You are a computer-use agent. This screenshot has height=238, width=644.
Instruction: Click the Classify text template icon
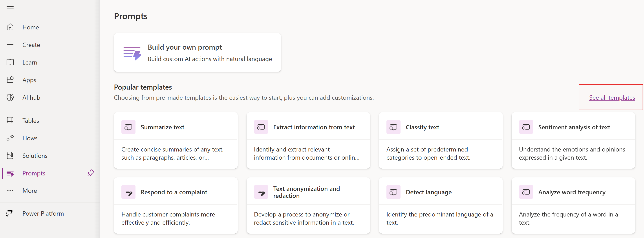tap(393, 127)
